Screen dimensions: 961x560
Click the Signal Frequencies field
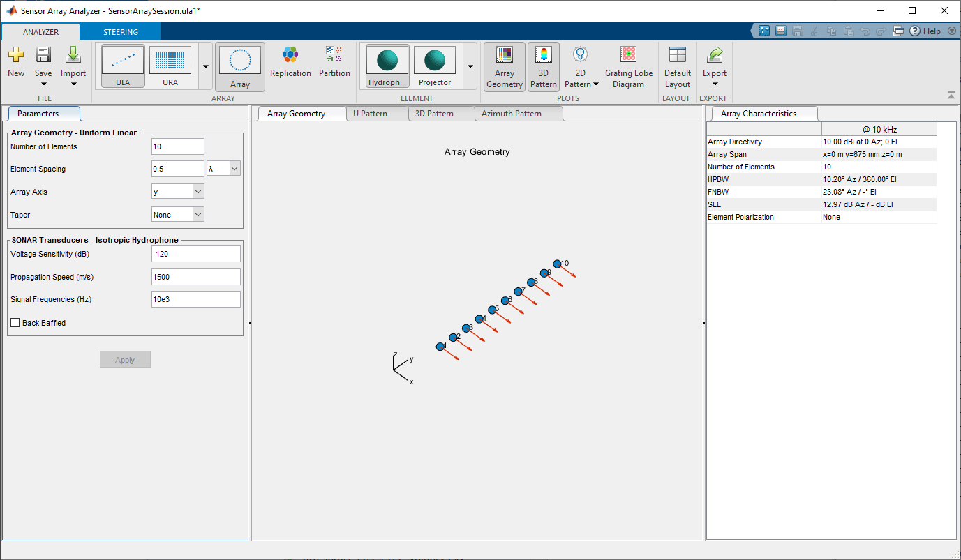click(x=196, y=299)
